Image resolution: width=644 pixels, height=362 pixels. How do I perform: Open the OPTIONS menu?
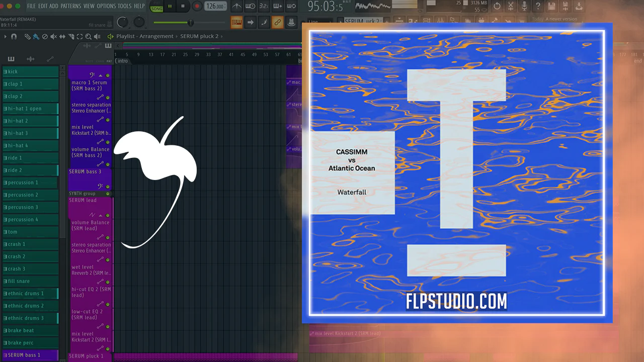pyautogui.click(x=106, y=6)
